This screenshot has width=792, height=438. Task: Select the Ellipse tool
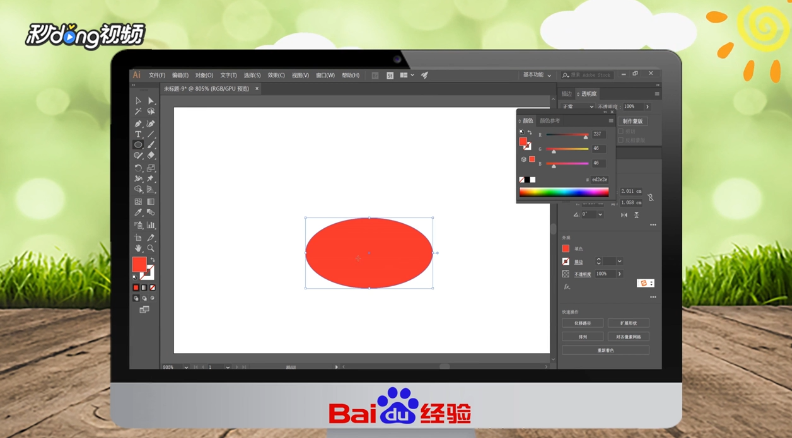[138, 144]
